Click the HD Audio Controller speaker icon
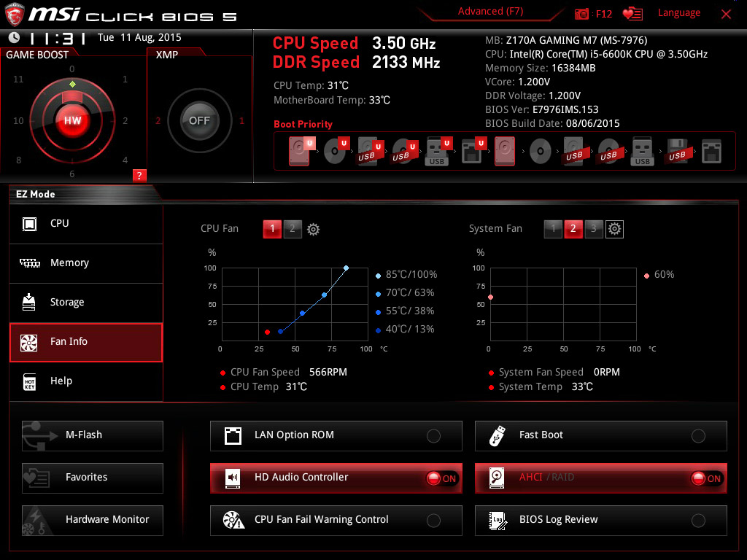 tap(233, 478)
